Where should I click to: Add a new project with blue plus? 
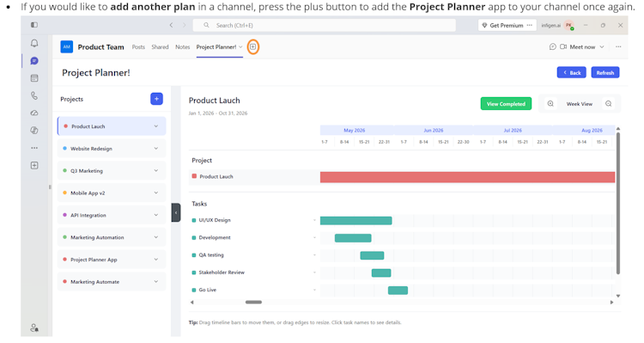156,99
